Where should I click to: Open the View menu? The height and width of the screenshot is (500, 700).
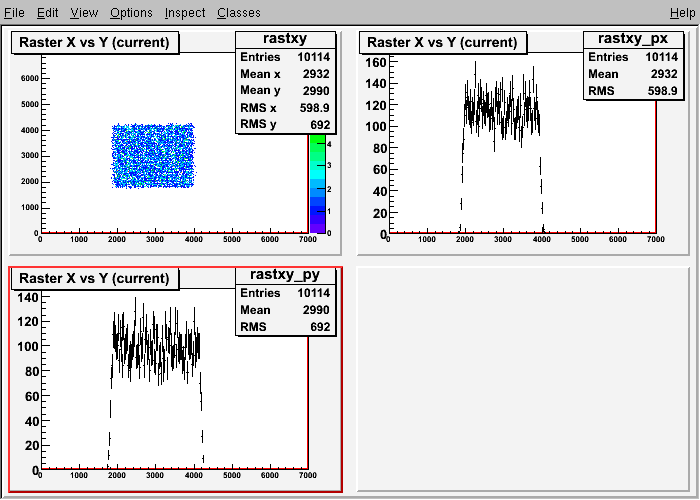click(x=84, y=12)
